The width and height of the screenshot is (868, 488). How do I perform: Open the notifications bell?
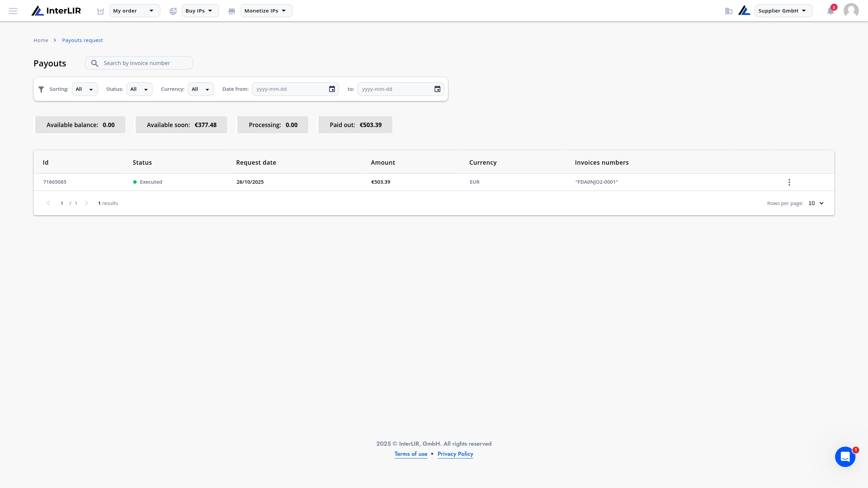tap(831, 11)
